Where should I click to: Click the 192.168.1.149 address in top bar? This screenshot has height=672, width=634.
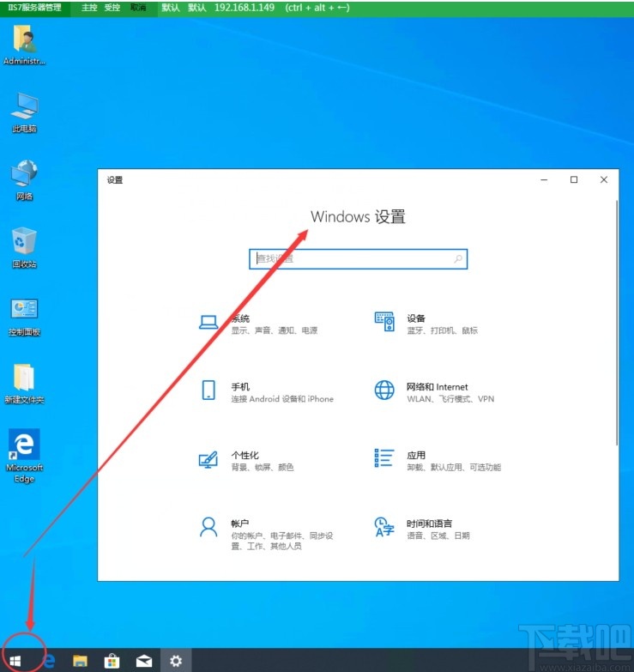[x=245, y=7]
